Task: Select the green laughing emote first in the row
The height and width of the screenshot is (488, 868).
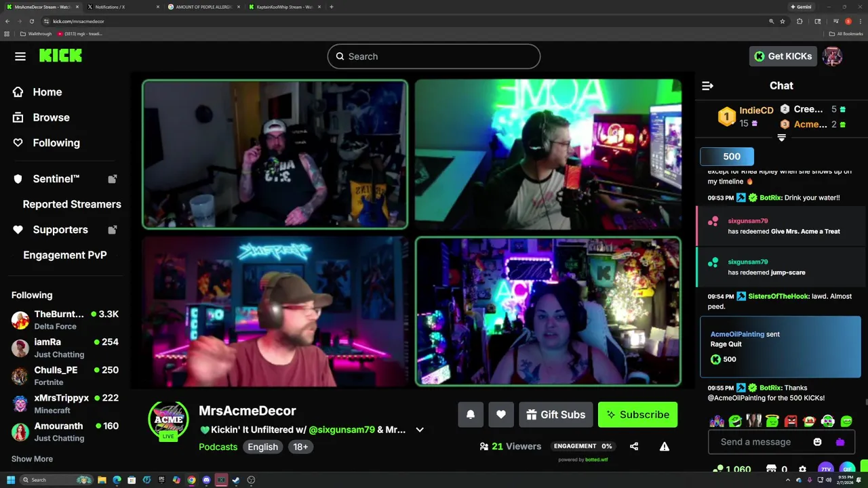Action: 736,422
